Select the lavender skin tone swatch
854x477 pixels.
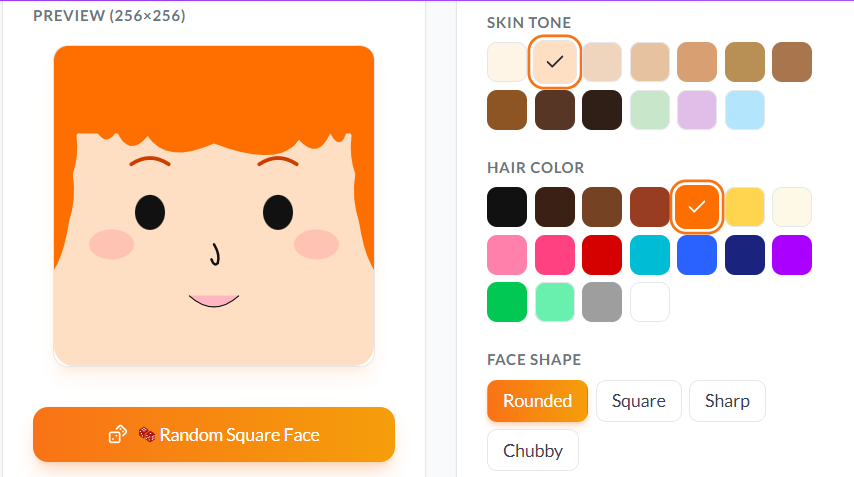point(697,110)
